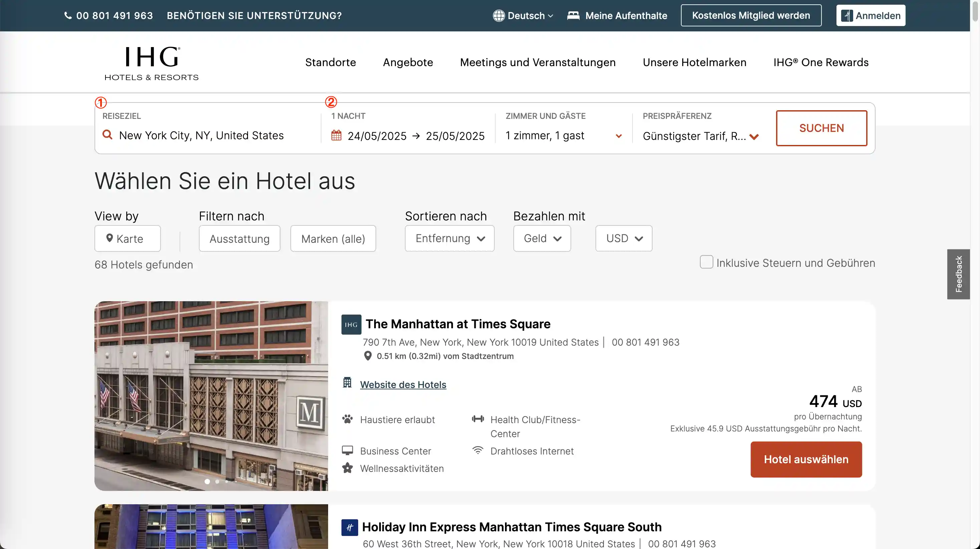This screenshot has width=980, height=549.
Task: Click the search magnifier in Reiseziel field
Action: [108, 135]
